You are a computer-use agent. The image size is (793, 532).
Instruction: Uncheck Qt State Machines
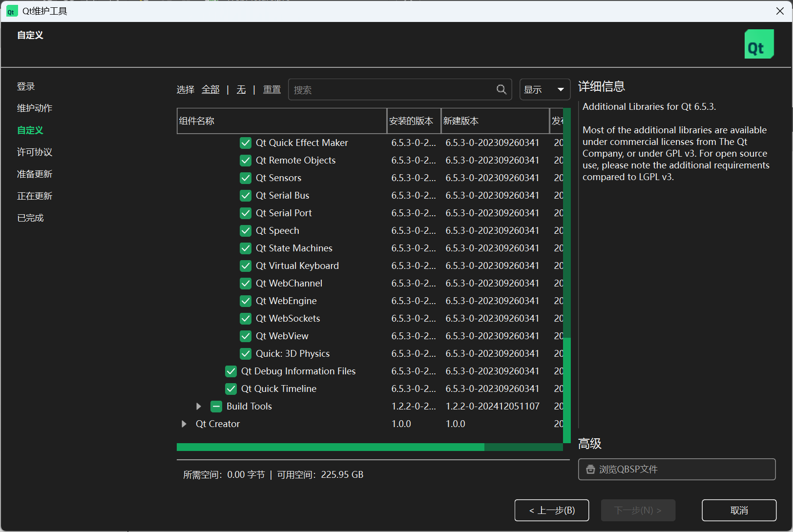(x=246, y=248)
